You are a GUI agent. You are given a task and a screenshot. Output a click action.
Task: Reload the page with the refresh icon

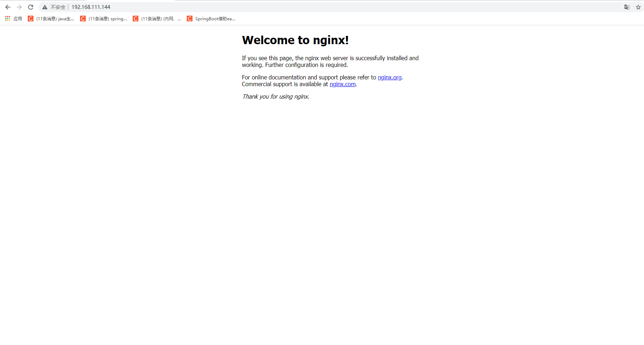[31, 7]
